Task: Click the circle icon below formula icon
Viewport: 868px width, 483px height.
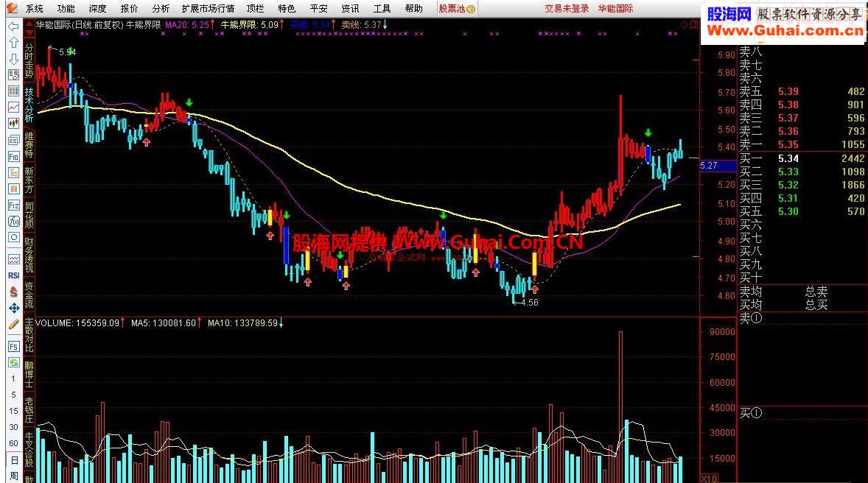Action: pos(13,237)
